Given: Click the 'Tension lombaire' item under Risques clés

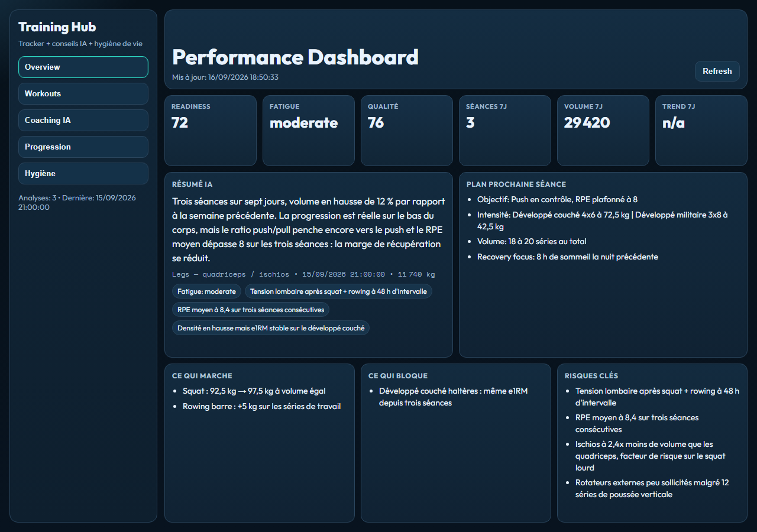Looking at the screenshot, I should click(657, 397).
